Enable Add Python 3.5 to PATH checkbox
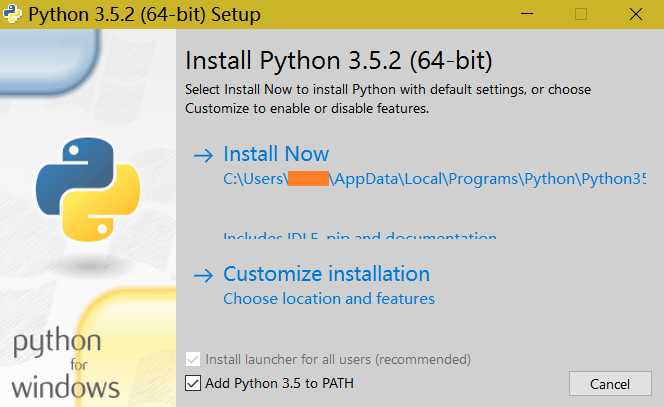 coord(193,383)
